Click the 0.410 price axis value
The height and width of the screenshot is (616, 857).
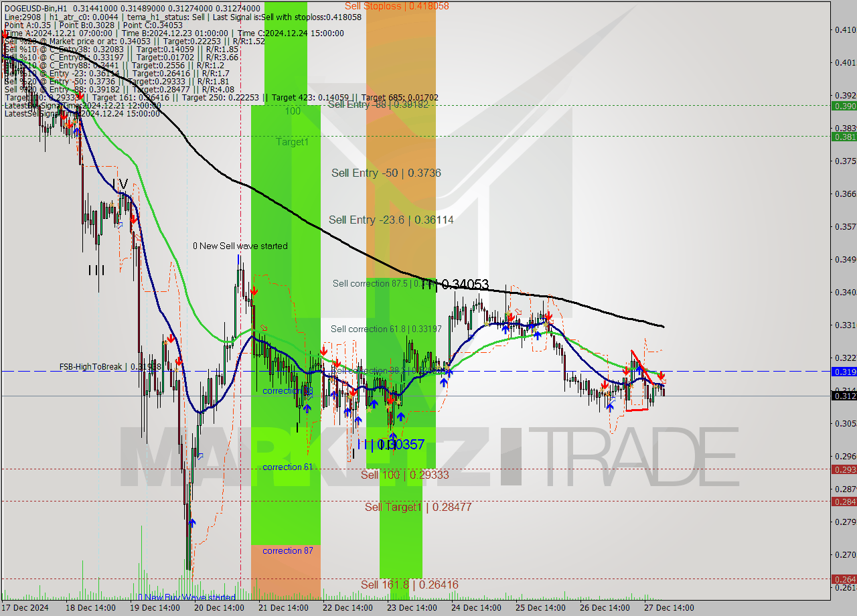(x=845, y=29)
